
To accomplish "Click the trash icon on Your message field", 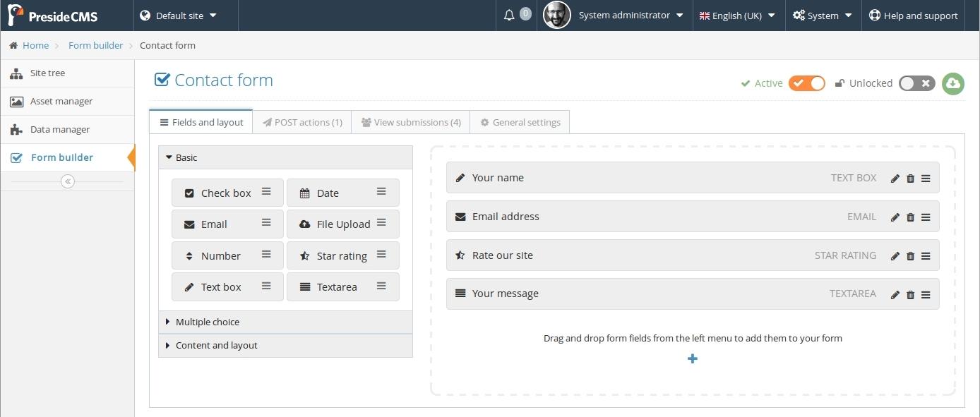I will tap(910, 295).
